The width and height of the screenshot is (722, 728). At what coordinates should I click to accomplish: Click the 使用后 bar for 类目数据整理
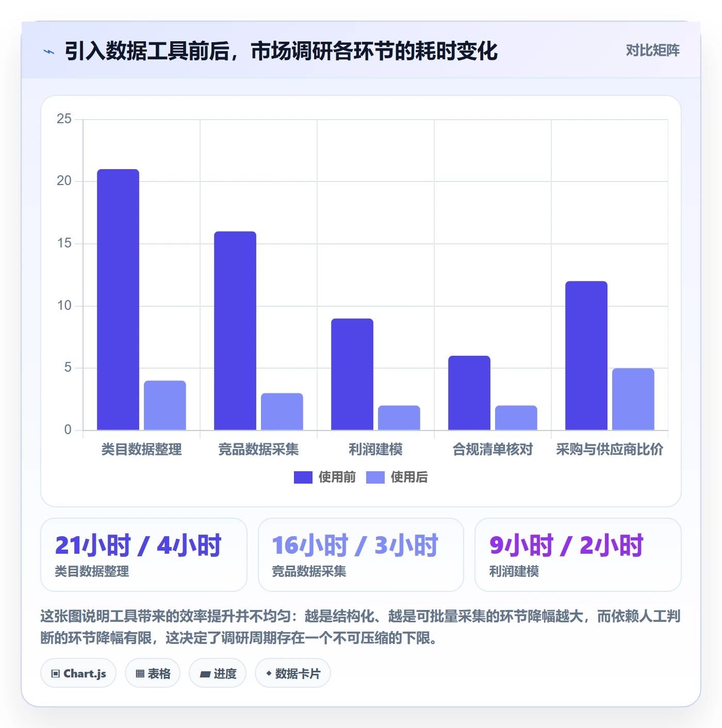coord(165,405)
